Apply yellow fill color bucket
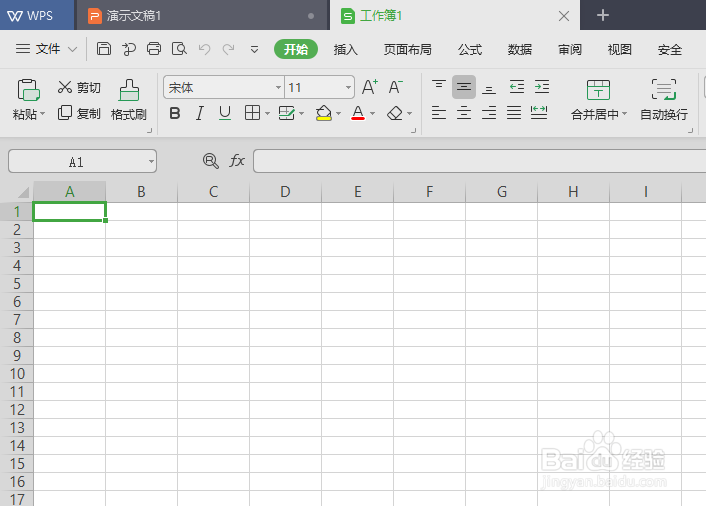The width and height of the screenshot is (706, 506). point(323,113)
